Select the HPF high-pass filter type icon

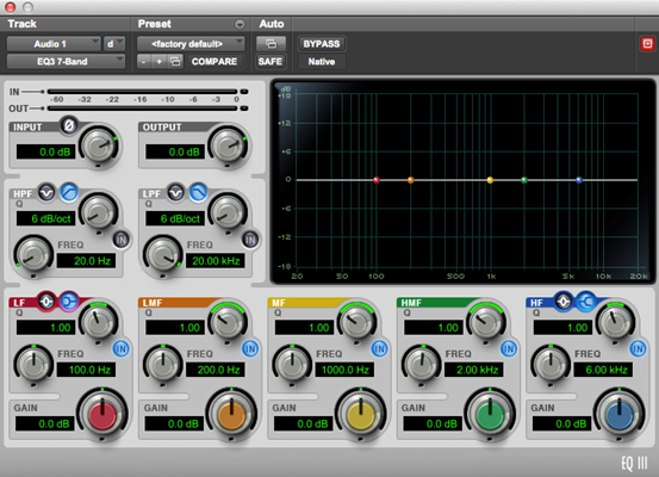[67, 190]
